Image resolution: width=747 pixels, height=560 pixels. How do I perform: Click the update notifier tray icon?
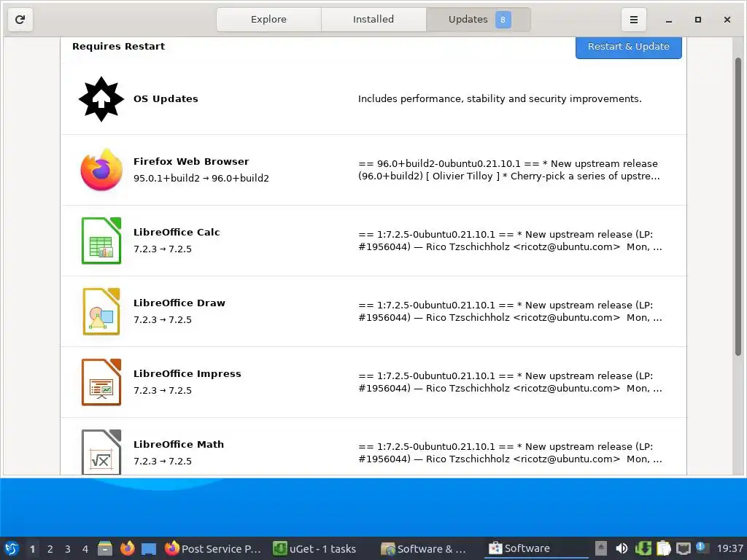point(702,548)
